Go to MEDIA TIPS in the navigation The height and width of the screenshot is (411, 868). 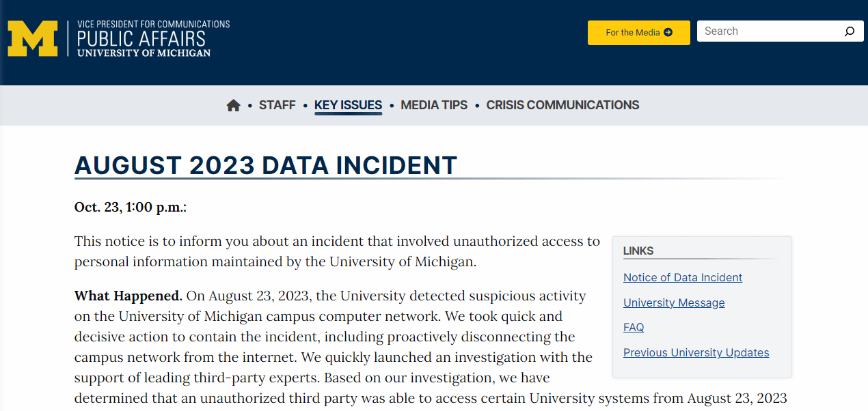[434, 105]
